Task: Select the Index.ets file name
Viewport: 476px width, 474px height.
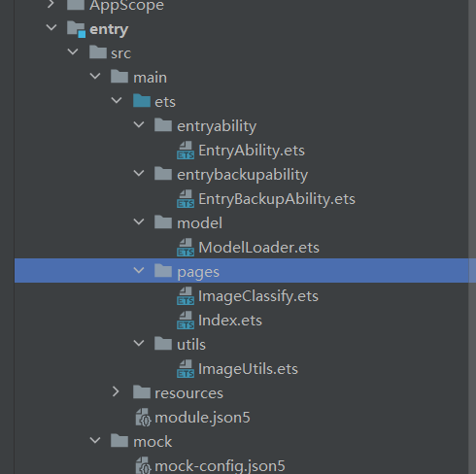Action: tap(230, 321)
